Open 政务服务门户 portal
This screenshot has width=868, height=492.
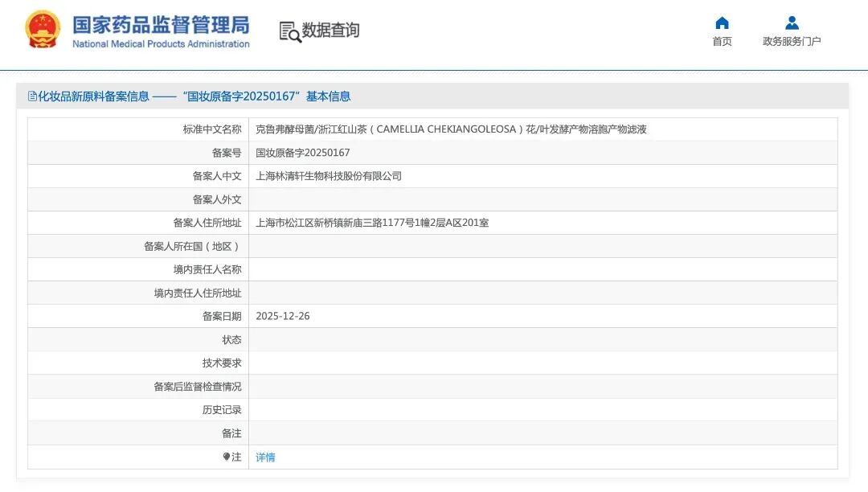point(790,40)
